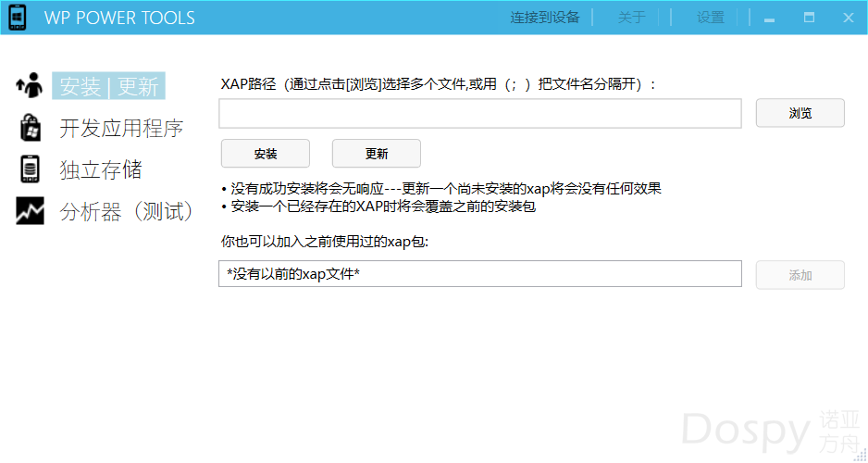Focus the XAP路径 text input field
The image size is (868, 463).
pos(479,113)
